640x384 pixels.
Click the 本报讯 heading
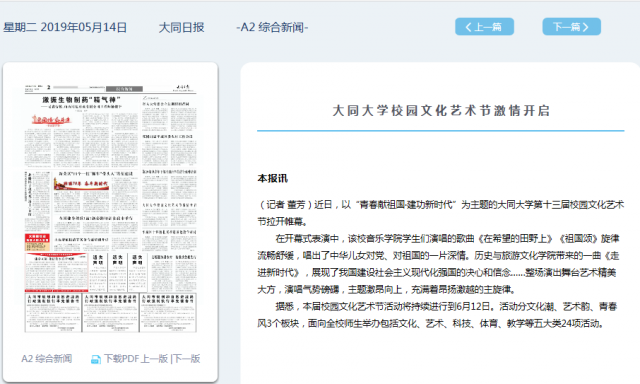tap(273, 178)
